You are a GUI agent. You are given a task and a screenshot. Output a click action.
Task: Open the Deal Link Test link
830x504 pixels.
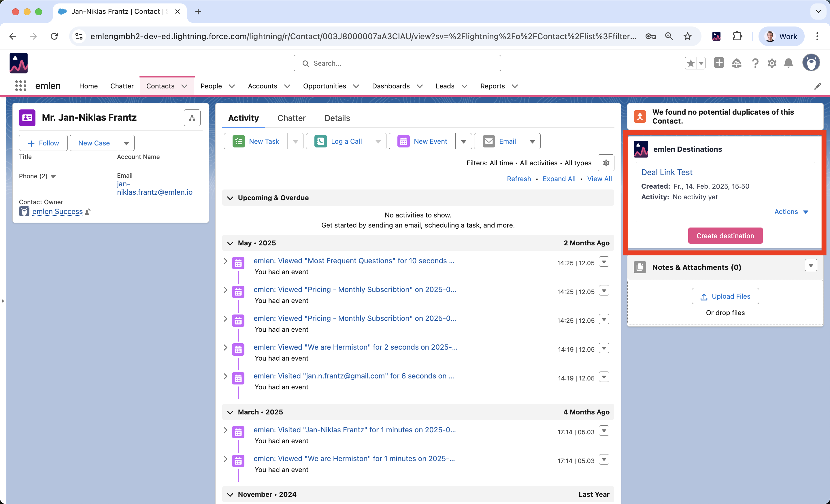[x=667, y=173]
